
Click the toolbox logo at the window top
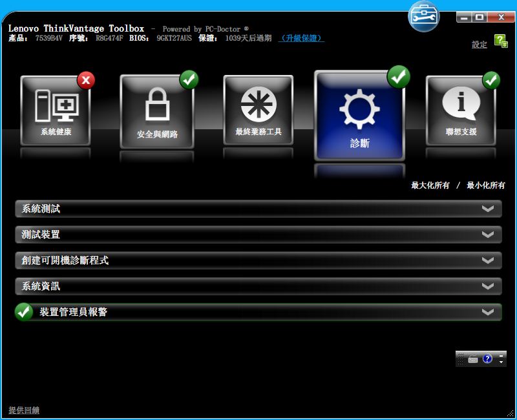pos(423,15)
